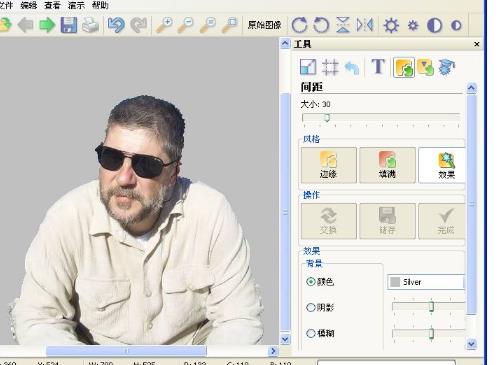The image size is (502, 365).
Task: Open the Silver color dropdown
Action: click(426, 282)
